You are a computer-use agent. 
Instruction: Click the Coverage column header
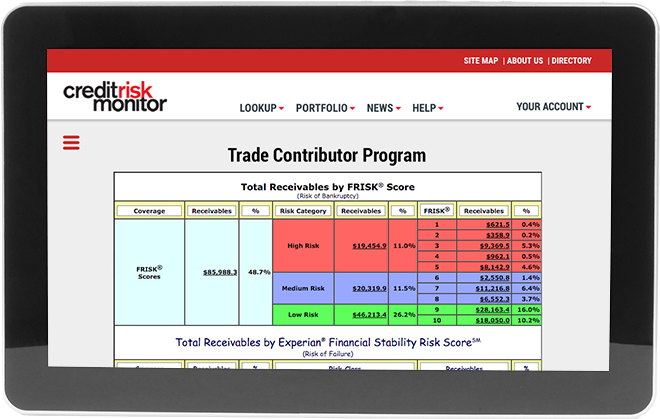149,211
